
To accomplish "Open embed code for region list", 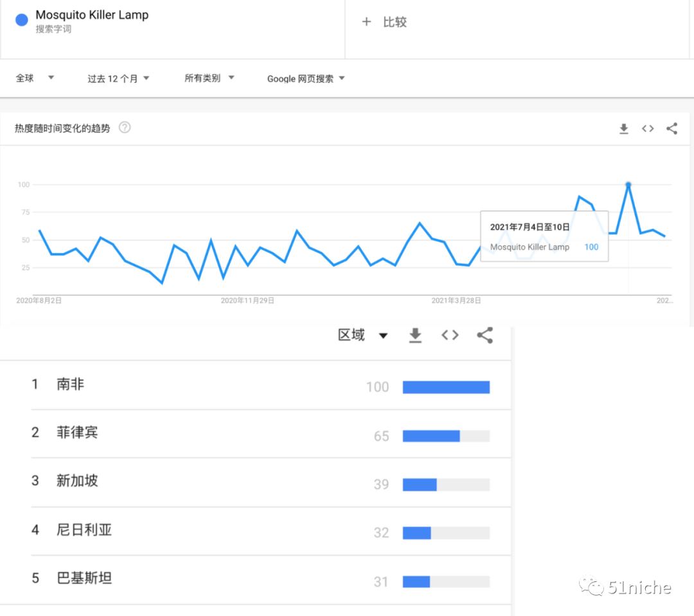I will [450, 335].
